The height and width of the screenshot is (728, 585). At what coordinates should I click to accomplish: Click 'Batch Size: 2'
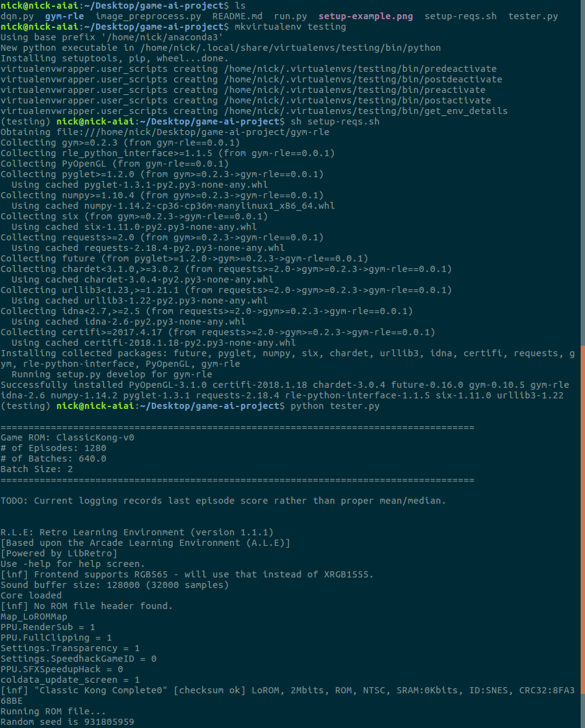37,470
